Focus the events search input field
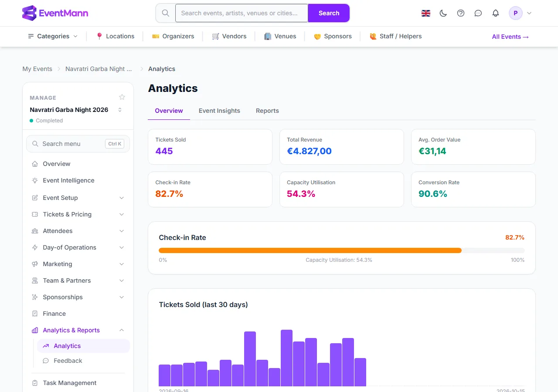This screenshot has width=558, height=392. coord(242,13)
